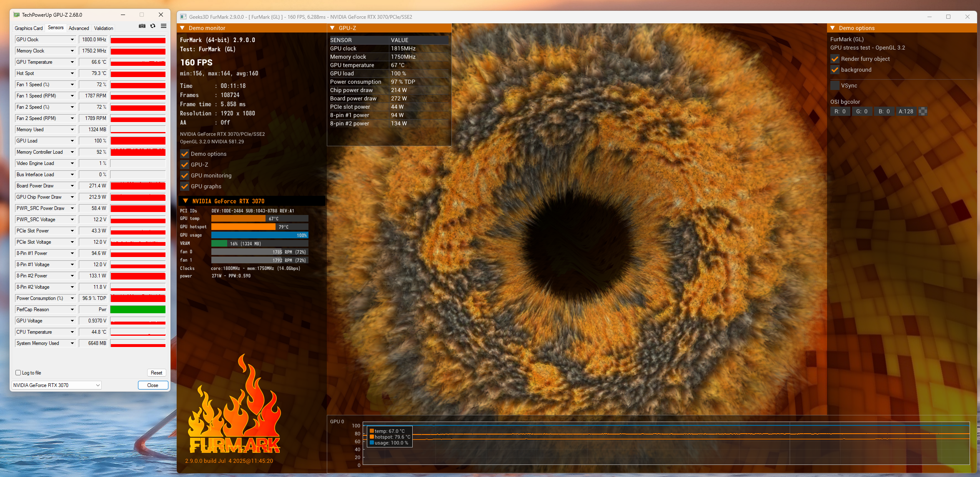Open the NVIDIA GeForce RTX 3070 device selector
This screenshot has height=477, width=980.
57,385
